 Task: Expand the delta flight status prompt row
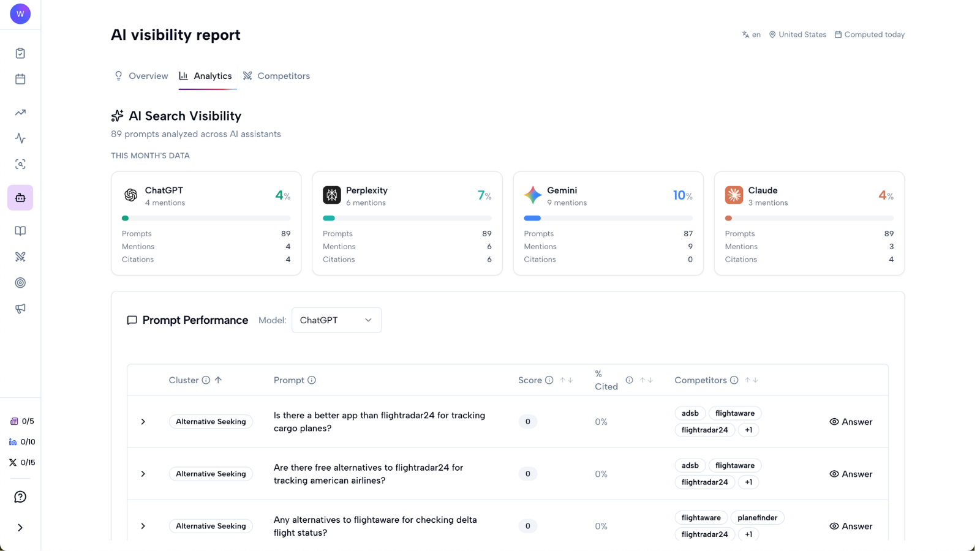143,526
